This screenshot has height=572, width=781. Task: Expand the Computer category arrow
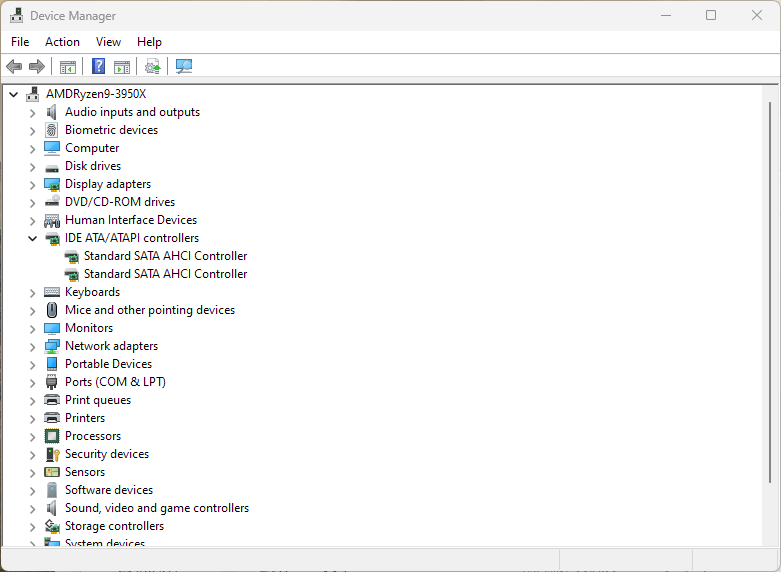pyautogui.click(x=32, y=148)
